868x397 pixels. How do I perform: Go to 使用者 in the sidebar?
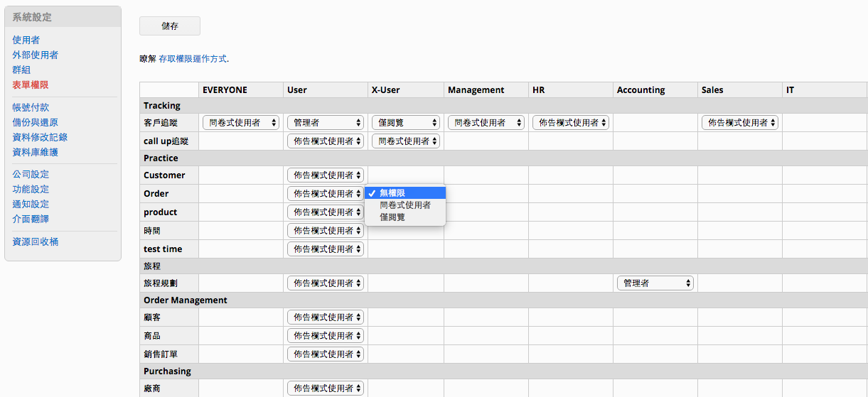26,40
